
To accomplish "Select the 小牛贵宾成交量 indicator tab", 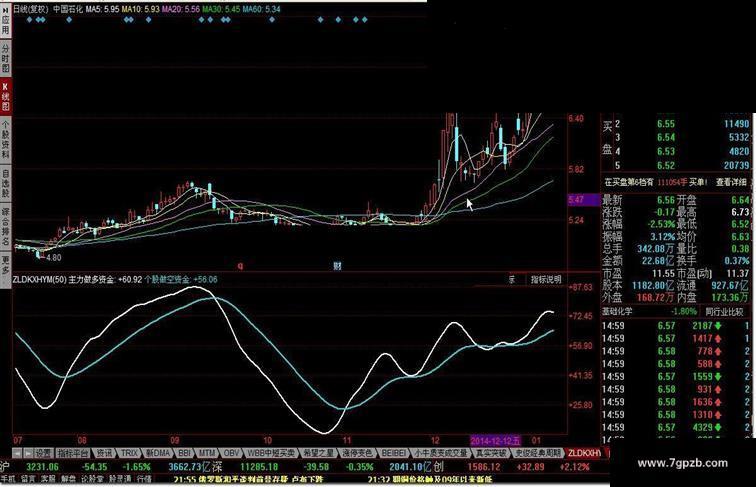I will click(x=441, y=453).
